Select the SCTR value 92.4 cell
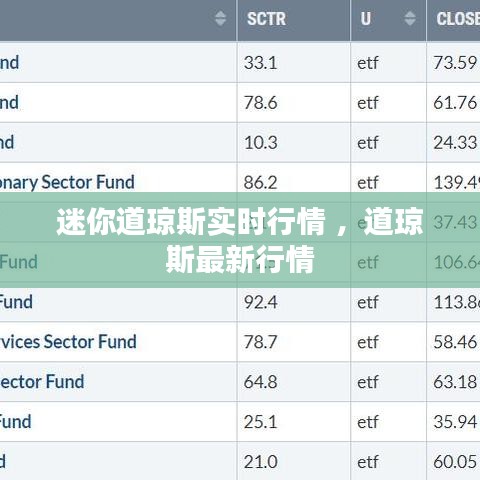480x480 pixels. click(294, 302)
